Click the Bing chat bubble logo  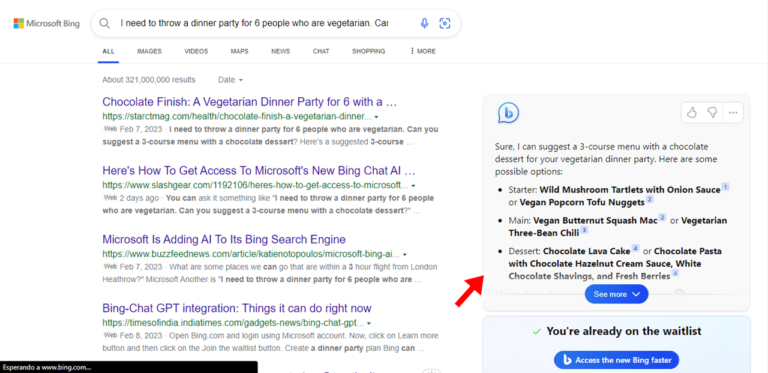508,113
